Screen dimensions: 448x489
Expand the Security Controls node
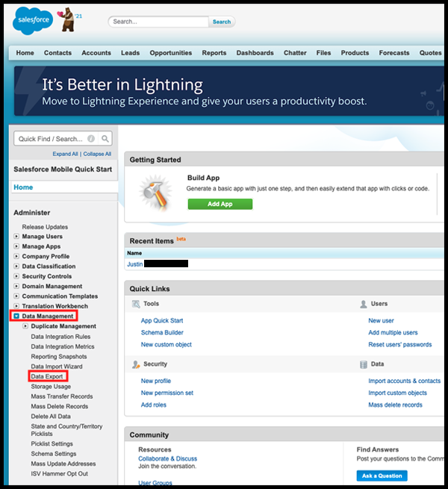tap(17, 276)
